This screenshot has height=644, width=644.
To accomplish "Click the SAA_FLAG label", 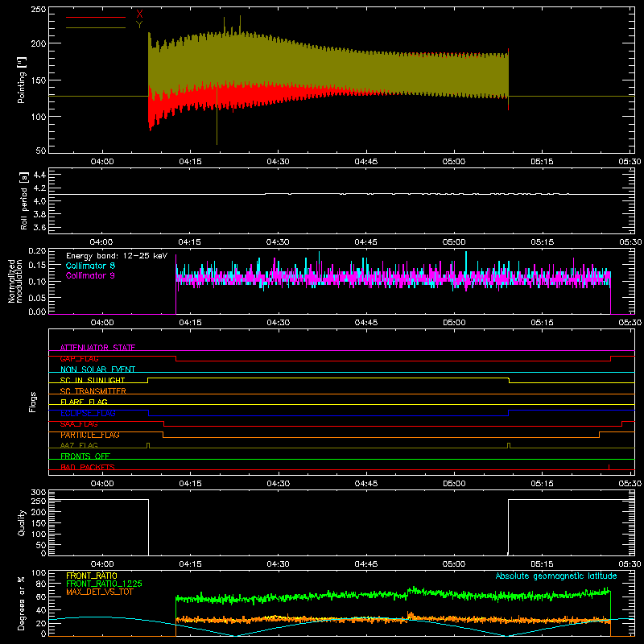I will [x=79, y=424].
